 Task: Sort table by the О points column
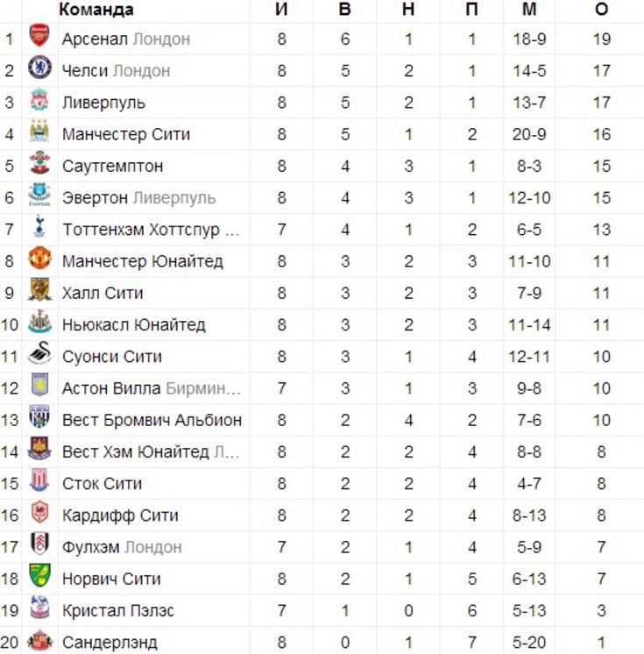(601, 9)
